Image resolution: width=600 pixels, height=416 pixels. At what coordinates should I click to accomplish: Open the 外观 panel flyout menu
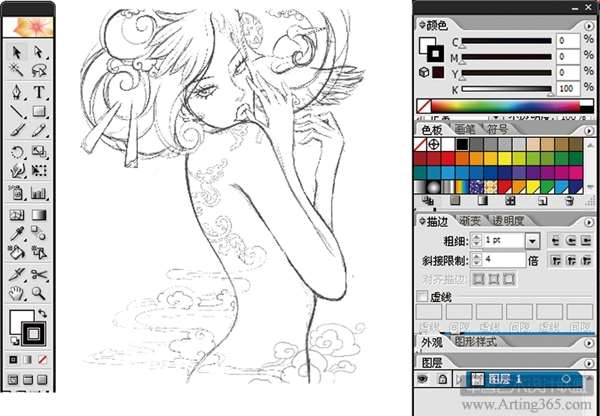589,343
